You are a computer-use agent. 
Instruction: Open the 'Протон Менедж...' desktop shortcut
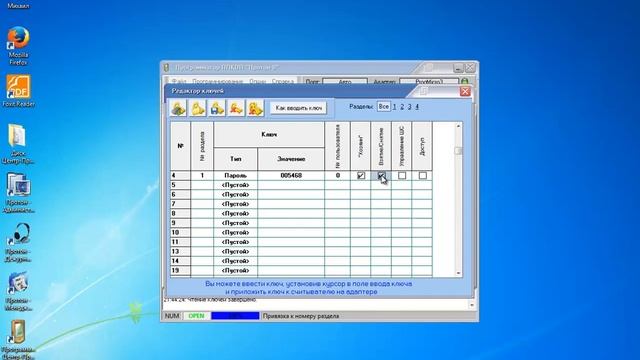(x=18, y=291)
